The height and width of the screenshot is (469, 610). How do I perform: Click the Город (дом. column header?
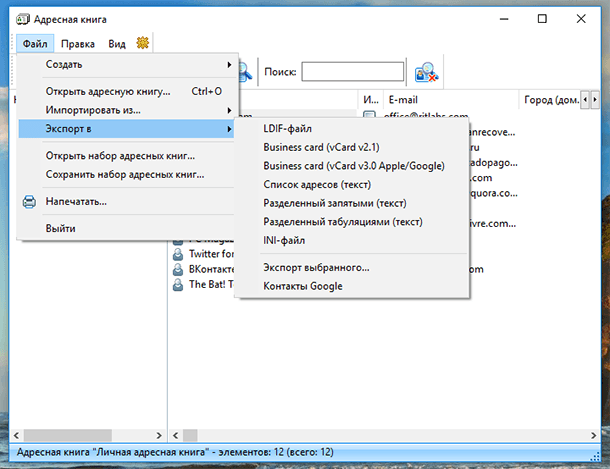point(551,100)
